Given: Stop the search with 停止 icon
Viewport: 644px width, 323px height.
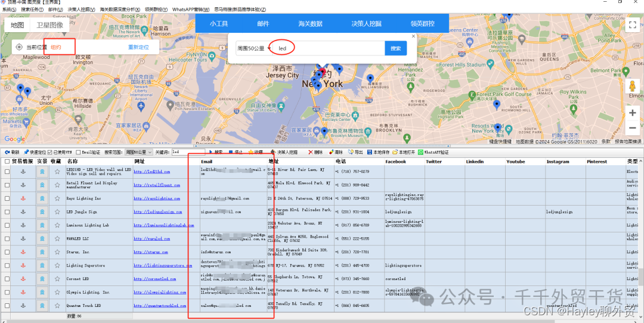Looking at the screenshot, I should coord(231,152).
